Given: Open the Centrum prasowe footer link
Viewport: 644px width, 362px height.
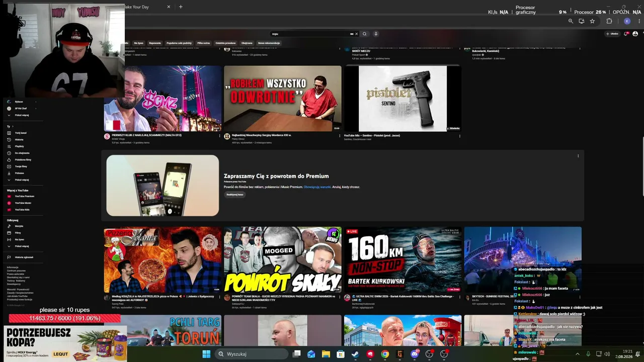Looking at the screenshot, I should click(16, 270).
